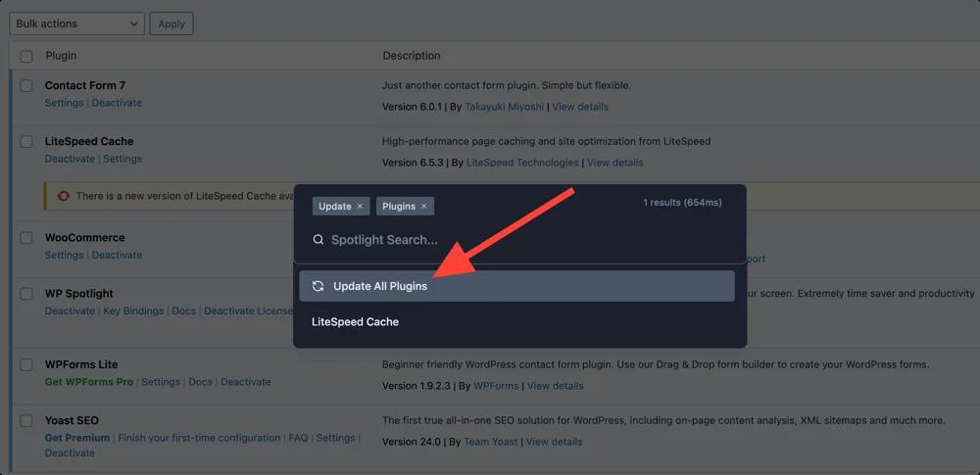Deactivate WP Spotlight plugin
The height and width of the screenshot is (475, 980).
pyautogui.click(x=70, y=310)
